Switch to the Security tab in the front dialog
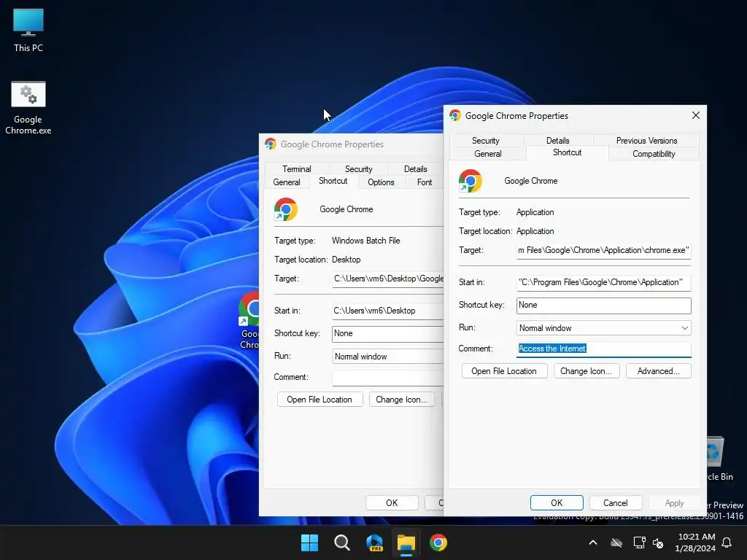 tap(485, 141)
